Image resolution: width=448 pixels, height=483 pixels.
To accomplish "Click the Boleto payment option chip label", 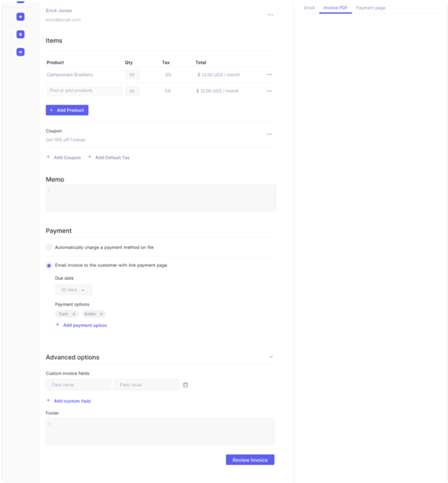I will [90, 314].
